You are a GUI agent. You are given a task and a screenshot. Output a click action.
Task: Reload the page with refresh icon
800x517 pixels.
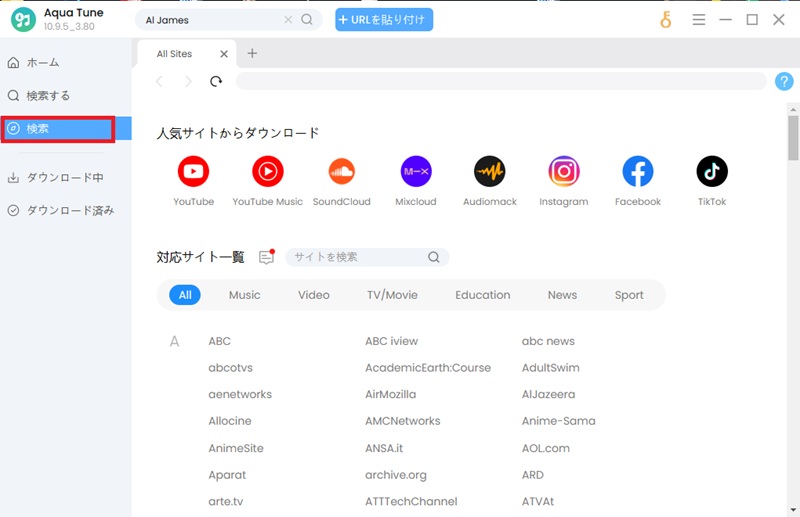(x=216, y=81)
